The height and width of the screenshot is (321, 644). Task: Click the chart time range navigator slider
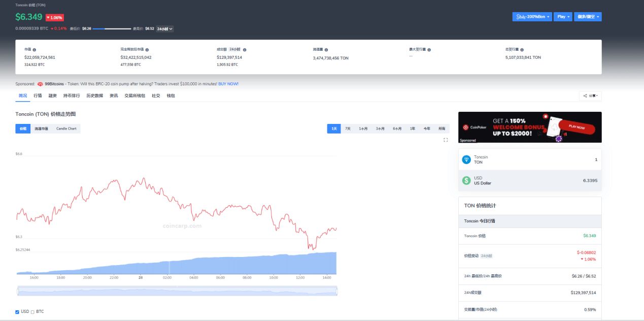[x=177, y=291]
